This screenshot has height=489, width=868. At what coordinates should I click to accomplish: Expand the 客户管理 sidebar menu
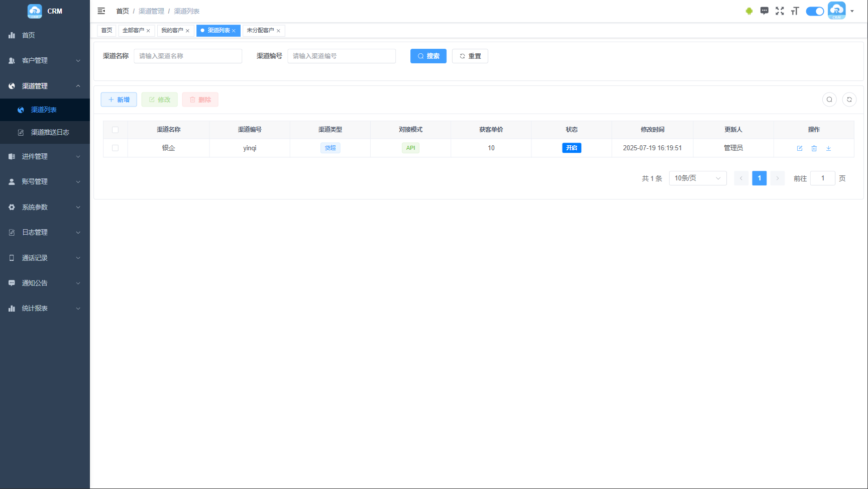point(45,60)
